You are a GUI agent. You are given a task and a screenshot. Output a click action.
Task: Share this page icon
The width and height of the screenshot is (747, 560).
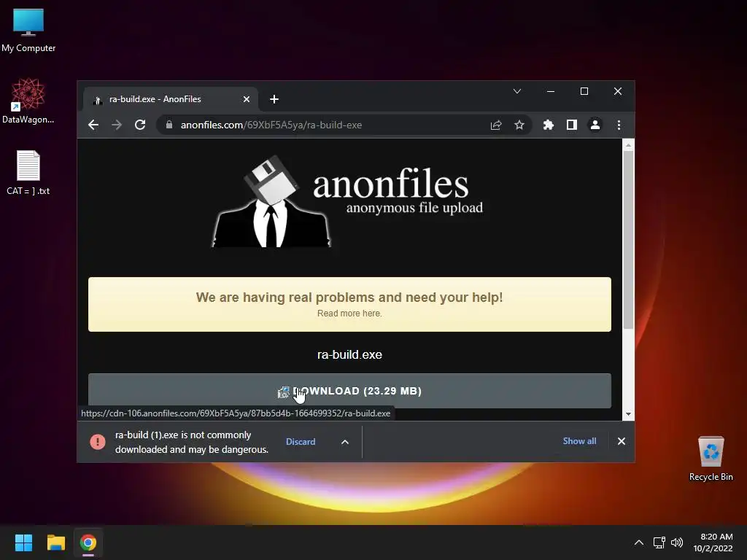pyautogui.click(x=496, y=125)
